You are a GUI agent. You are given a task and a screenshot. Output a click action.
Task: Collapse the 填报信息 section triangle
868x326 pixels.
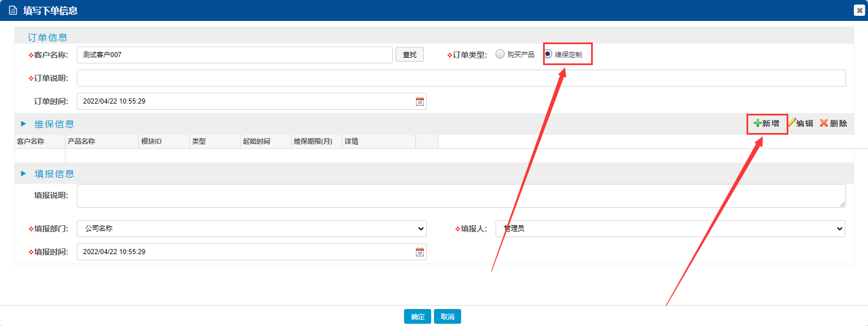24,174
